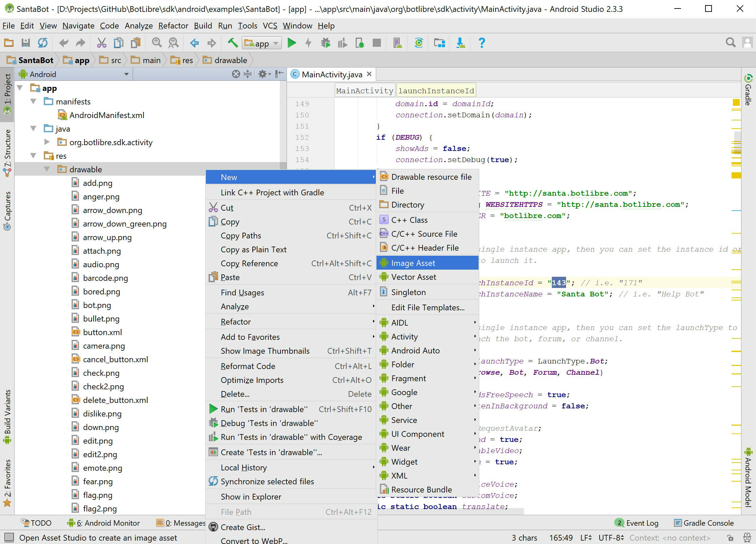
Task: Collapse the app module tree node
Action: click(20, 88)
